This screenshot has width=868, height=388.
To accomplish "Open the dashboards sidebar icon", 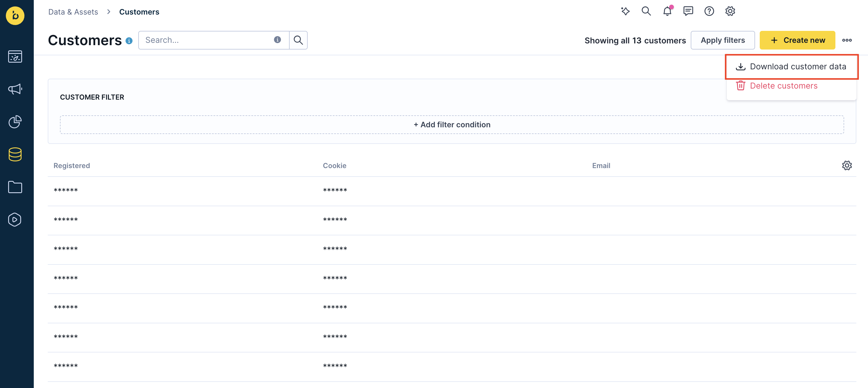I will click(x=15, y=57).
